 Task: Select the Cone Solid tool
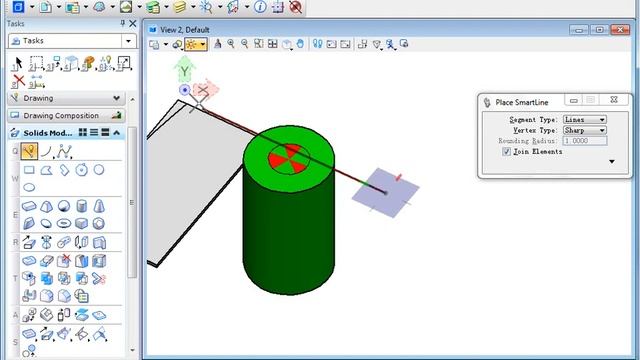coord(99,206)
